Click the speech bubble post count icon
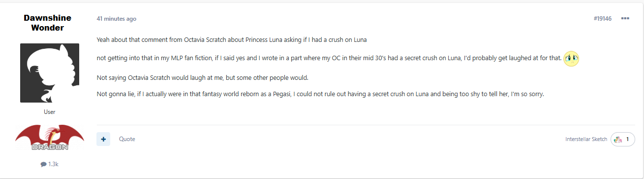Screen dimensions: 644x179 [44, 164]
